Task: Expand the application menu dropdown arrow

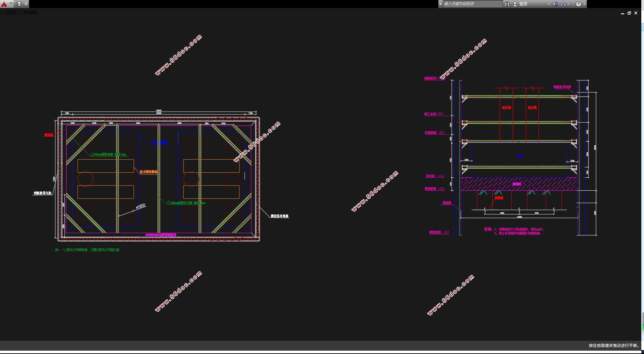Action: tap(11, 4)
